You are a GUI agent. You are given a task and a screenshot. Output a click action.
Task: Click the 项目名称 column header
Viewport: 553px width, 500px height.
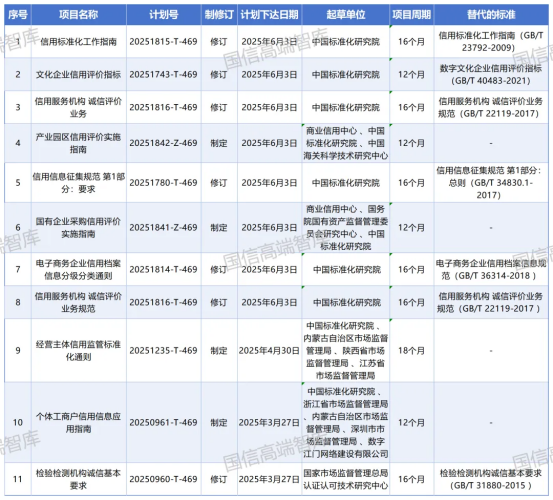79,15
